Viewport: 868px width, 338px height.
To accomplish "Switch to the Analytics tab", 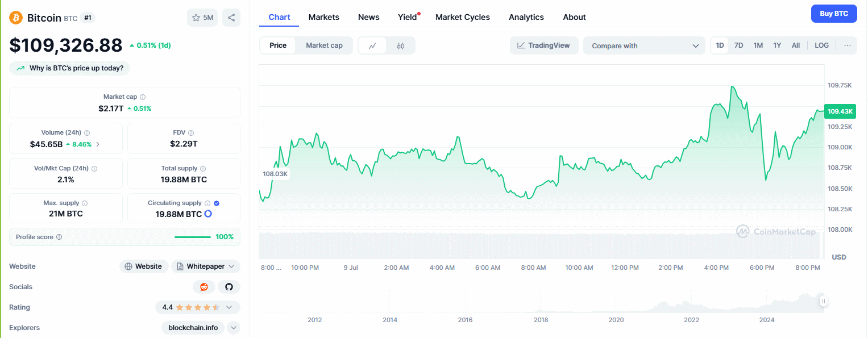I will coord(526,17).
